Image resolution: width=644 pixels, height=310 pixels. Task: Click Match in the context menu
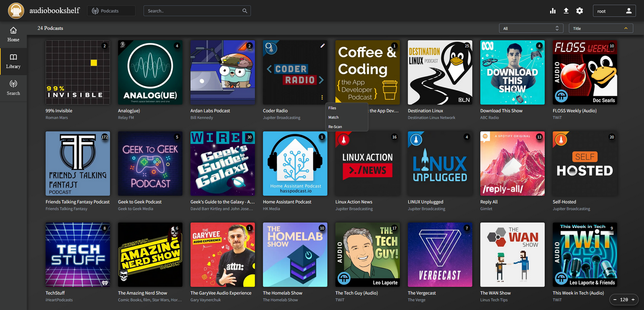coord(334,117)
